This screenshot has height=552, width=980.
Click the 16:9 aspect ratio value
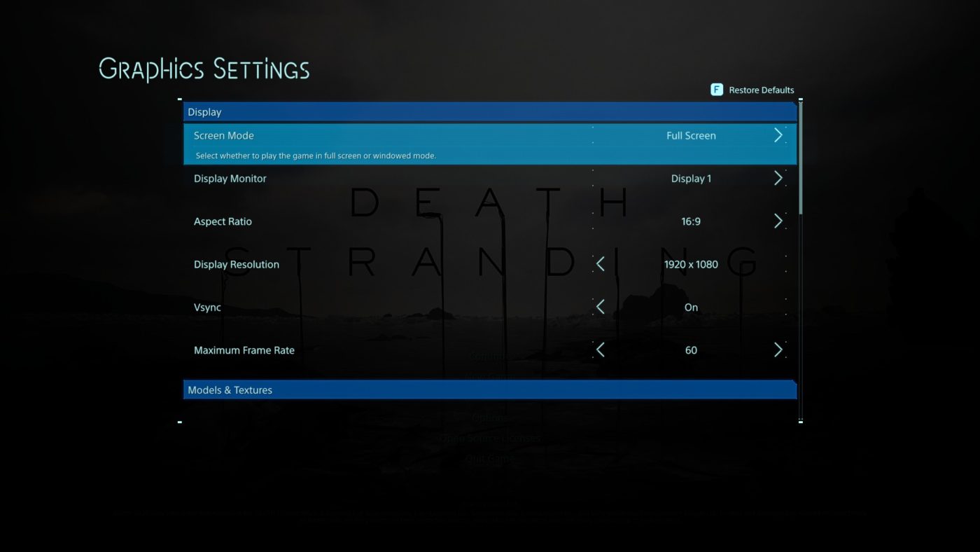click(x=691, y=221)
